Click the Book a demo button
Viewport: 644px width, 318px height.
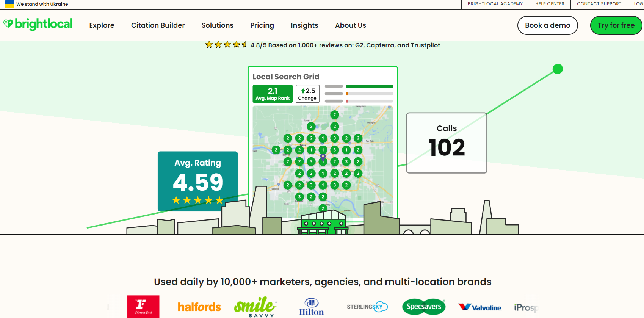pyautogui.click(x=547, y=25)
